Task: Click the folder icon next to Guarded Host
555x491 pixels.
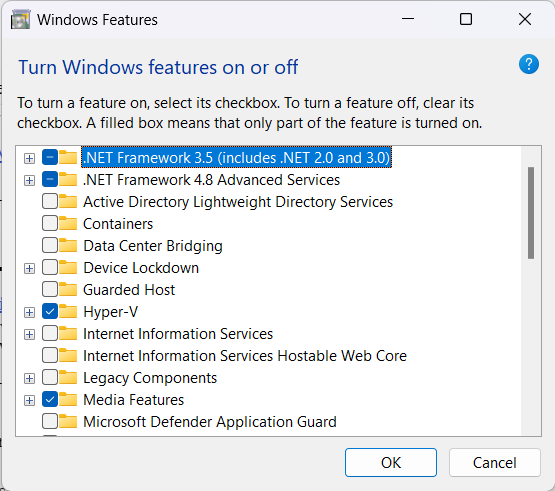Action: pos(68,290)
